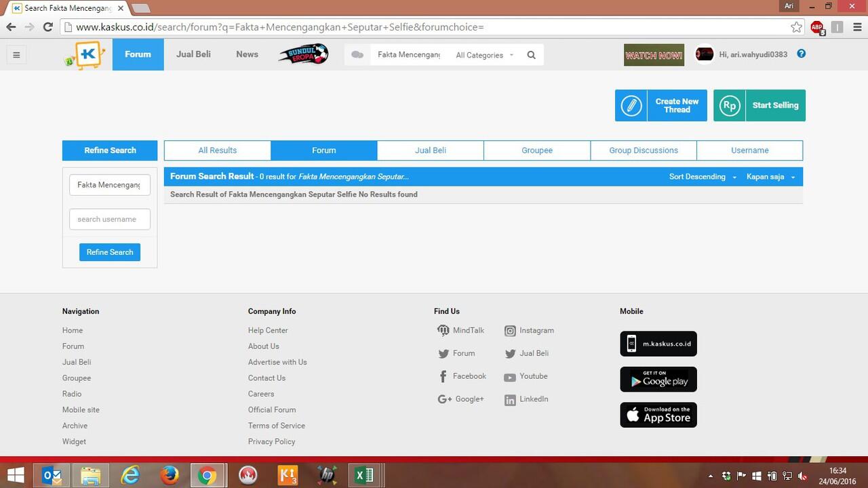Open the Twitter Forum link

click(456, 353)
